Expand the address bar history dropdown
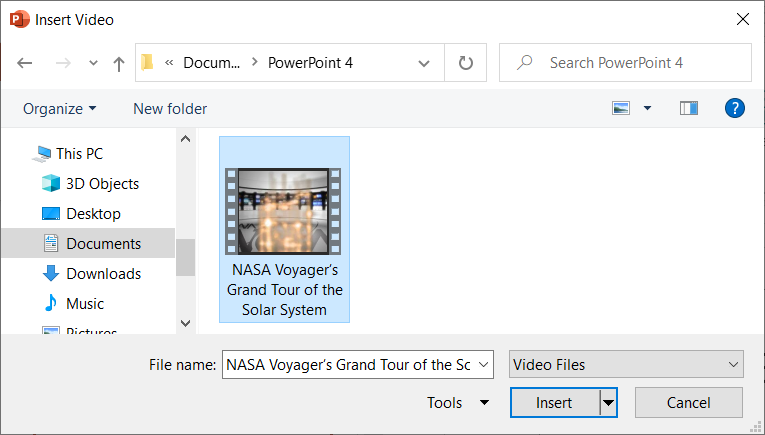Screen dimensions: 765x435 pos(424,63)
